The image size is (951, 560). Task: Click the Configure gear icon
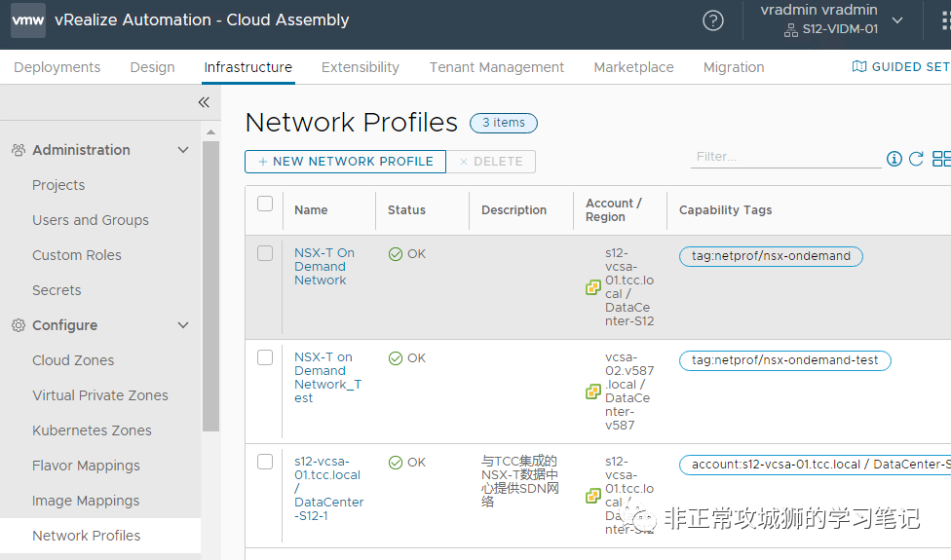(x=19, y=325)
